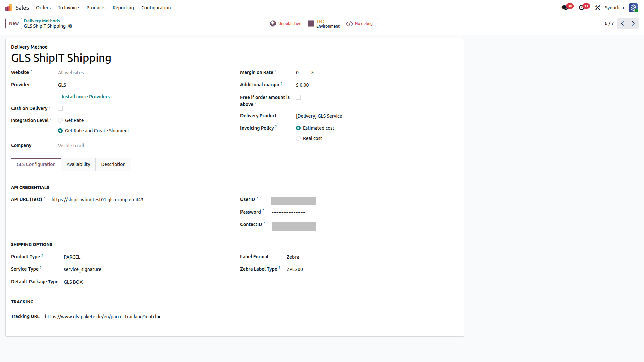Open the Products menu
The image size is (644, 362).
click(x=96, y=7)
